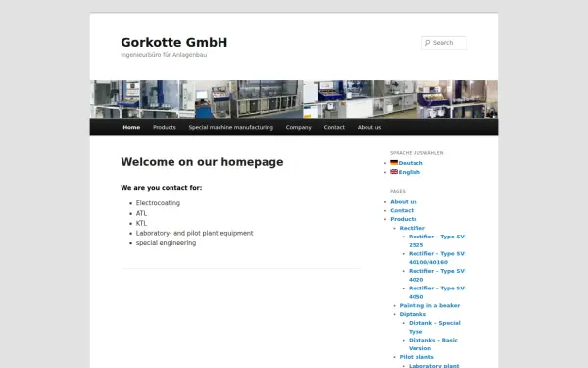Open the Contact menu item
Screen dimensions: 588x368
click(x=334, y=127)
